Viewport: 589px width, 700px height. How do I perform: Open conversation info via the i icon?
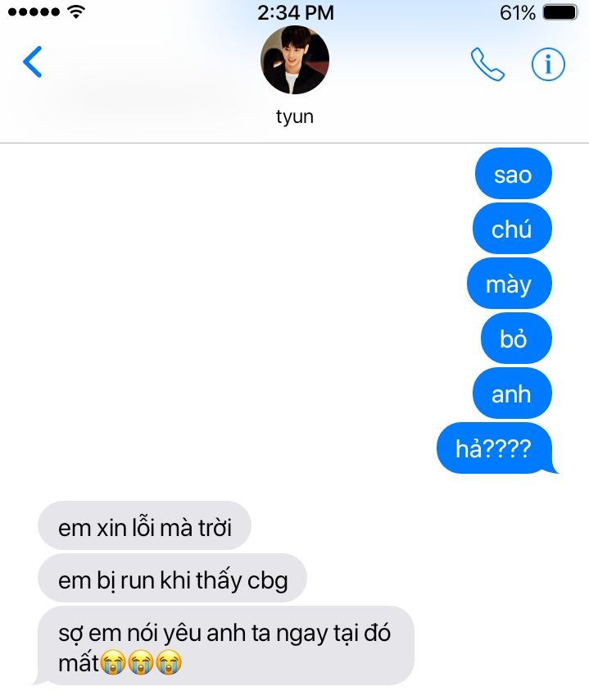coord(548,64)
